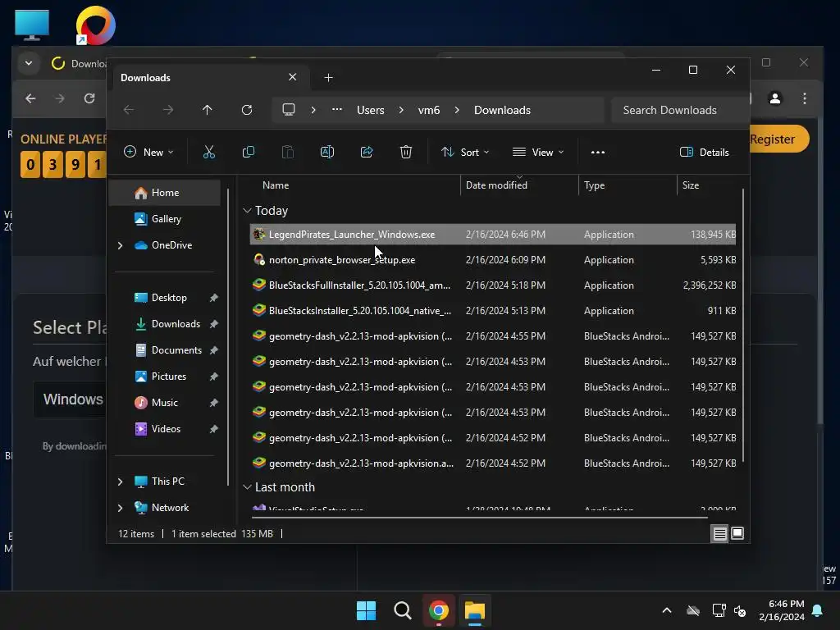
Task: Select geometry-dash_v2.2.13-mod-apkvision.a... file
Action: [x=492, y=463]
